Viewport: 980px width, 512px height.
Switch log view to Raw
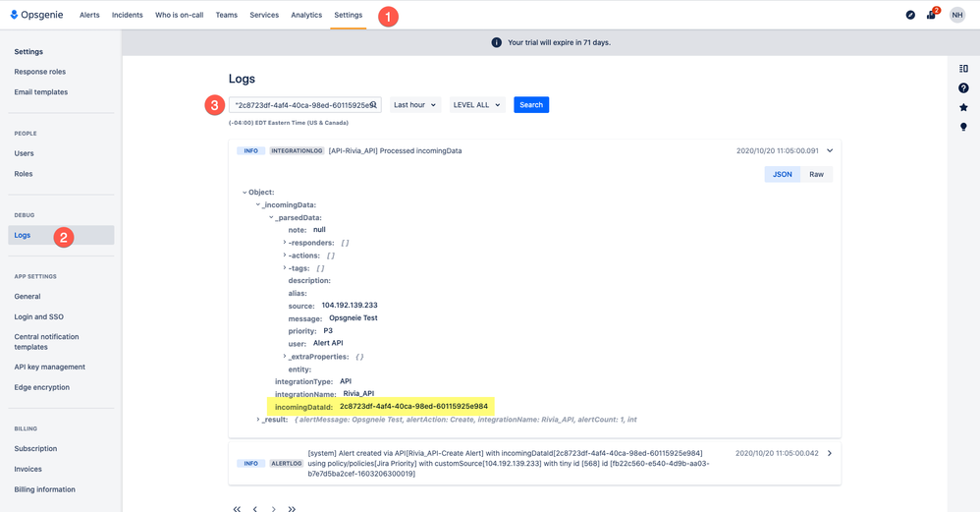click(816, 174)
